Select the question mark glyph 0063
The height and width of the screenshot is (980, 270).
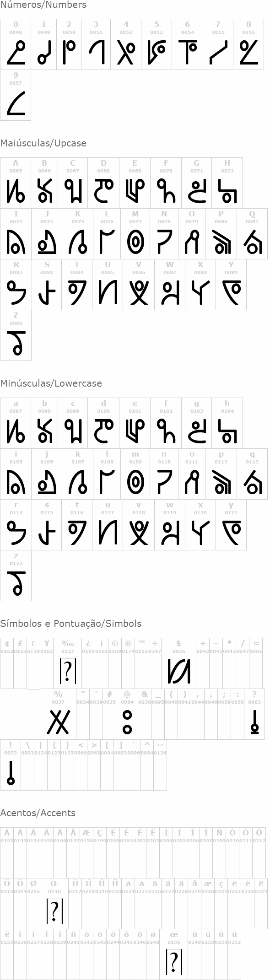tap(254, 714)
